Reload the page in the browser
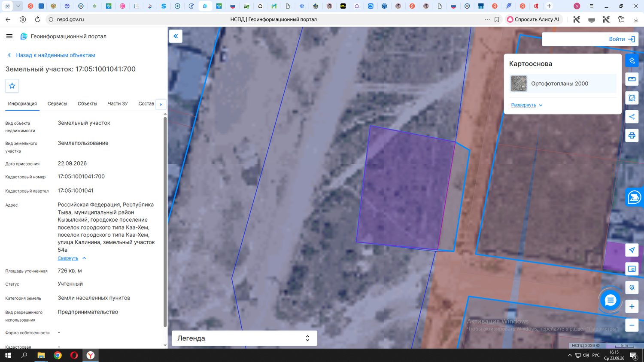Image resolution: width=644 pixels, height=362 pixels. (37, 19)
